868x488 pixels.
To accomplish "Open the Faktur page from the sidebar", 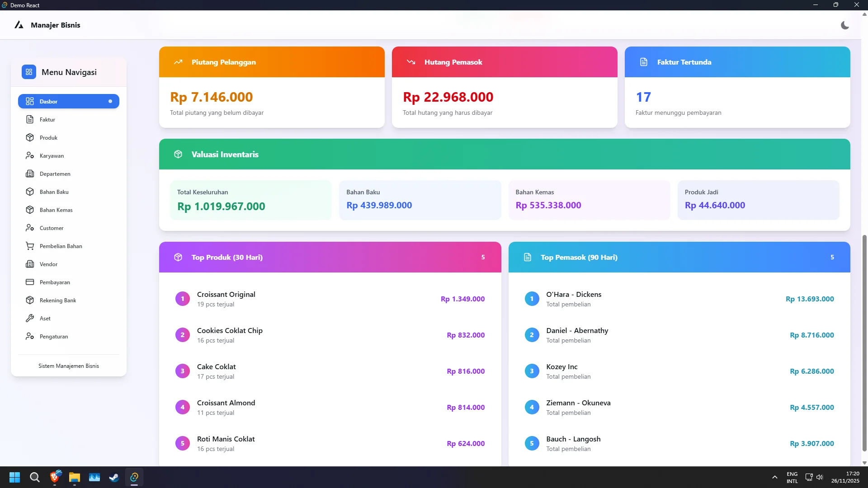I will [47, 120].
